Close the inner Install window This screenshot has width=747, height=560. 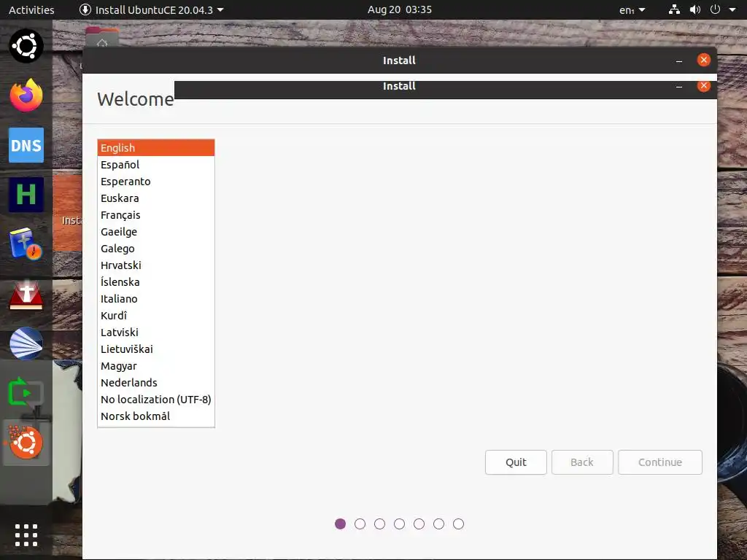[704, 86]
